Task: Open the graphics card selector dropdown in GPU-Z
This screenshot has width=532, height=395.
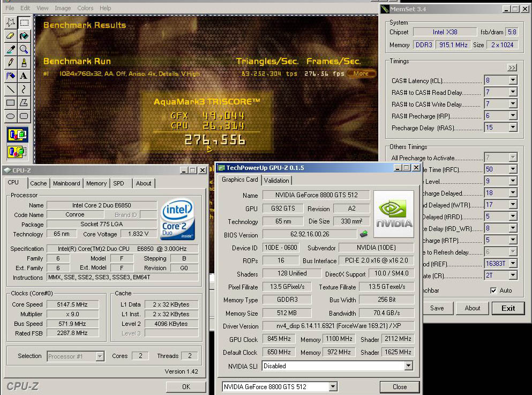Action: click(x=333, y=386)
